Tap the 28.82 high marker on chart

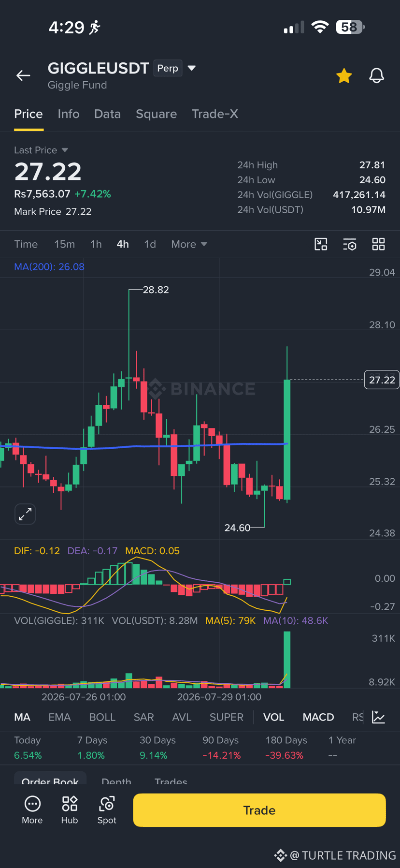(156, 290)
